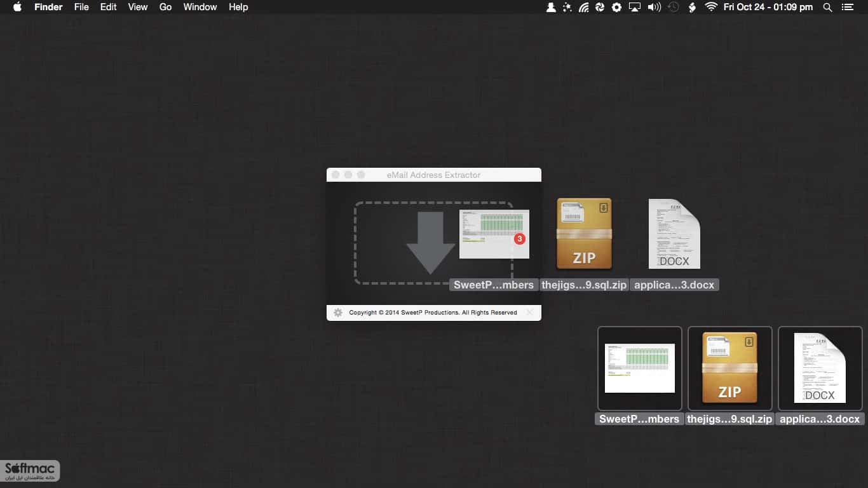Viewport: 868px width, 488px height.
Task: Open the curved signal waves menu bar icon
Action: pos(583,7)
